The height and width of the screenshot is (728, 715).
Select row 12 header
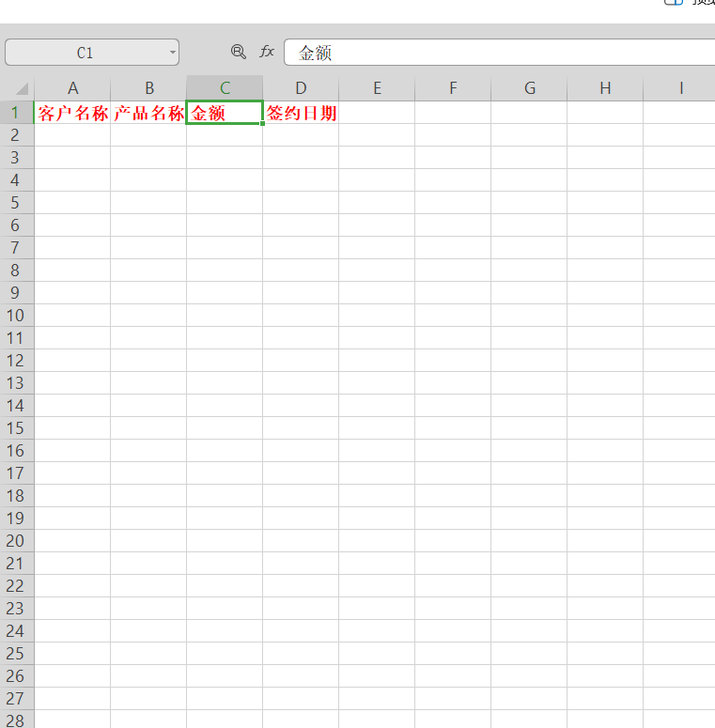pyautogui.click(x=17, y=361)
